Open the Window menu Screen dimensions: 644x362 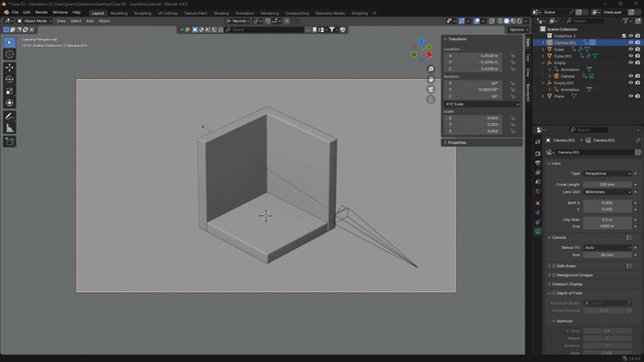60,12
